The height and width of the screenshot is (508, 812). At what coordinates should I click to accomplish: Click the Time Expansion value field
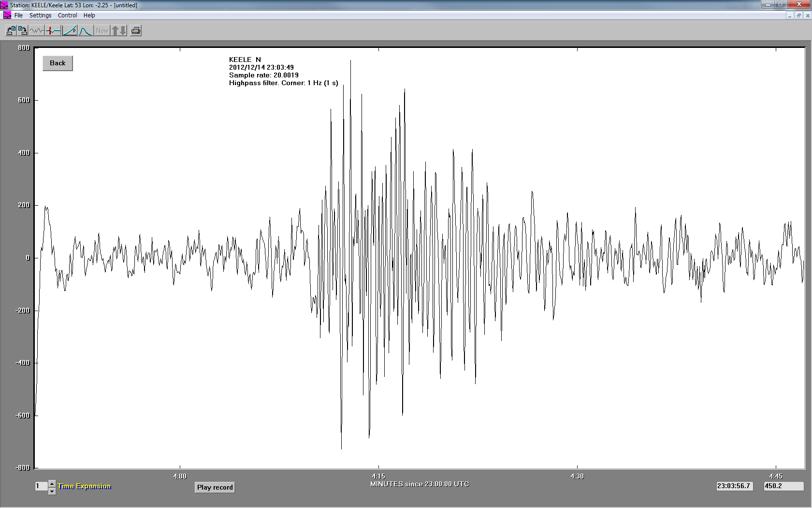coord(41,486)
